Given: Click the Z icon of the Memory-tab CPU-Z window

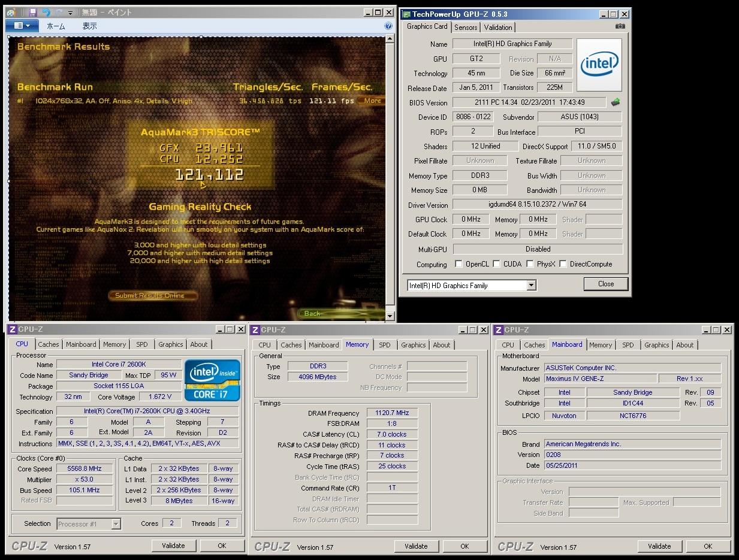Looking at the screenshot, I should [x=255, y=330].
